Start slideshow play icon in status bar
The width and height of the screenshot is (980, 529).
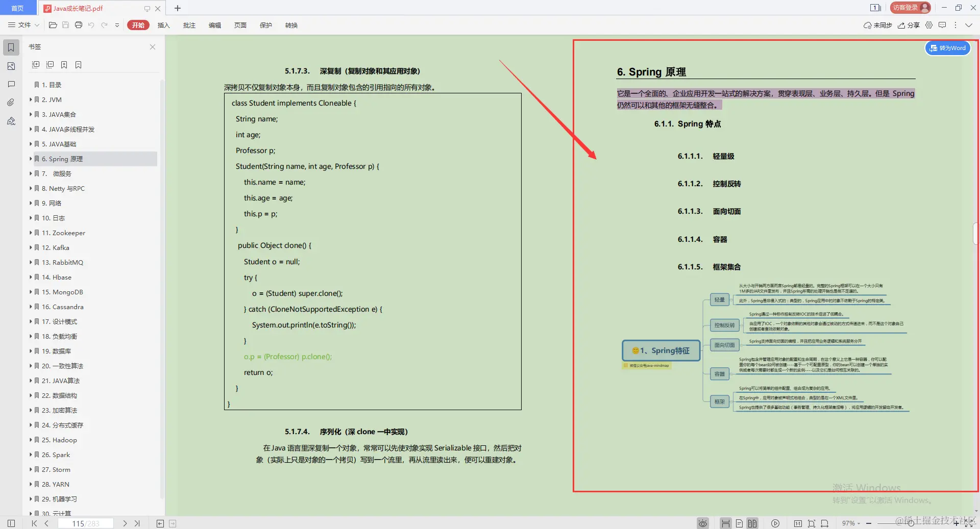click(x=775, y=523)
